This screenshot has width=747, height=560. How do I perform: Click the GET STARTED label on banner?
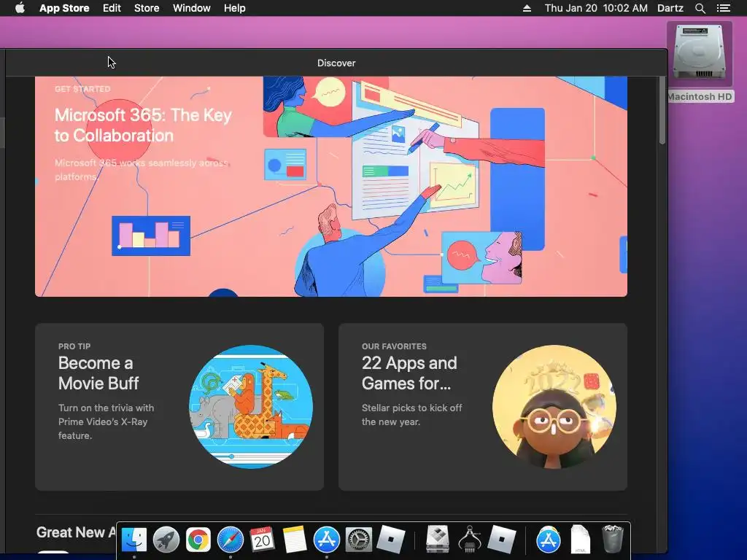point(82,89)
